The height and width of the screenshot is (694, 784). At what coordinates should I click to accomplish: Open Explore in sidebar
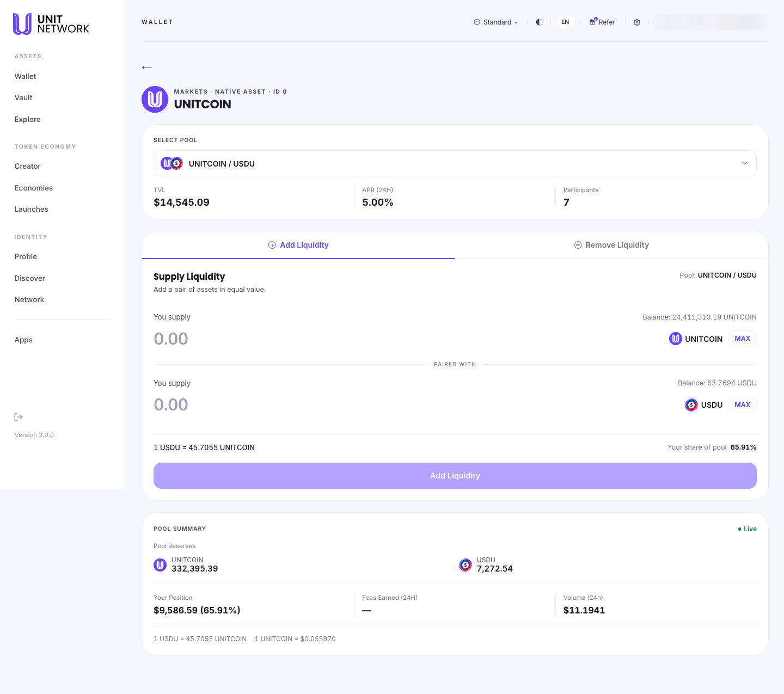(27, 120)
